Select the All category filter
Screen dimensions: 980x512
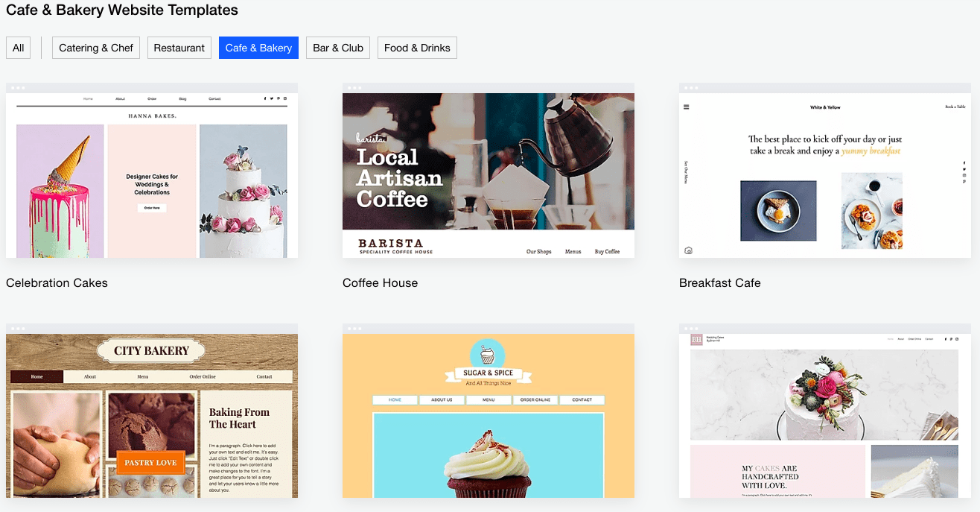19,48
